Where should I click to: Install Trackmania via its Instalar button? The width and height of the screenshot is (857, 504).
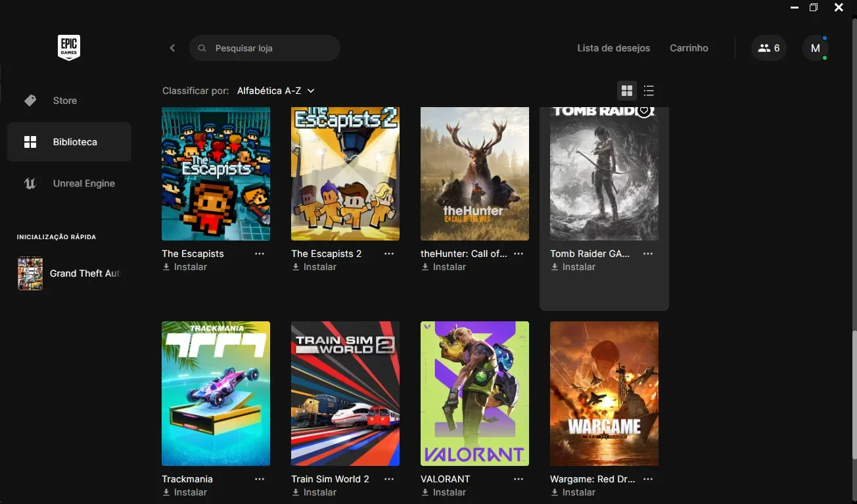pyautogui.click(x=185, y=492)
